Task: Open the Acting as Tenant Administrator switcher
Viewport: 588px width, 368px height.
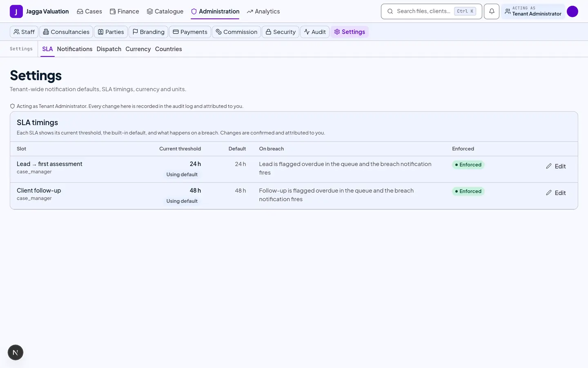Action: [x=533, y=11]
